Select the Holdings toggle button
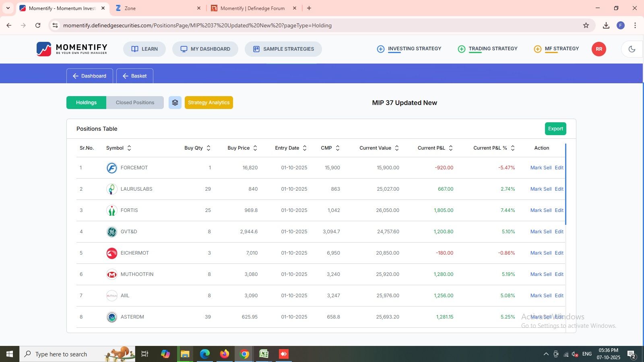The width and height of the screenshot is (644, 362). click(x=86, y=103)
